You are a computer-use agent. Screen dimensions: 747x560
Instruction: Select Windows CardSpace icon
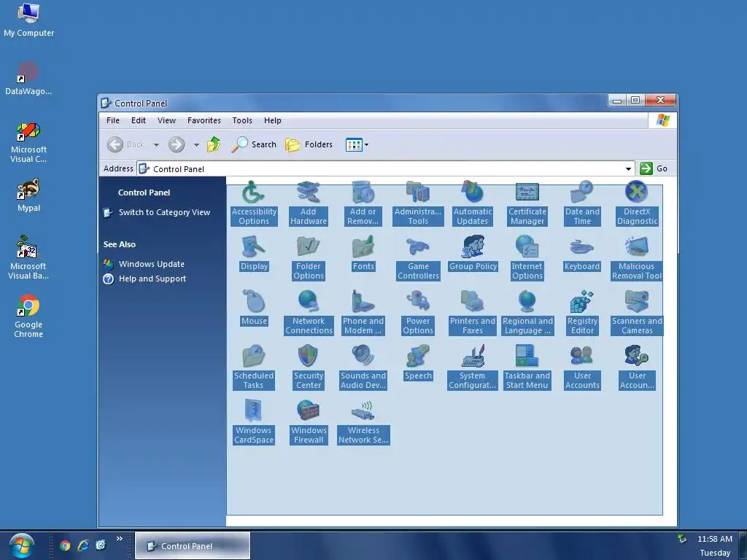tap(253, 423)
